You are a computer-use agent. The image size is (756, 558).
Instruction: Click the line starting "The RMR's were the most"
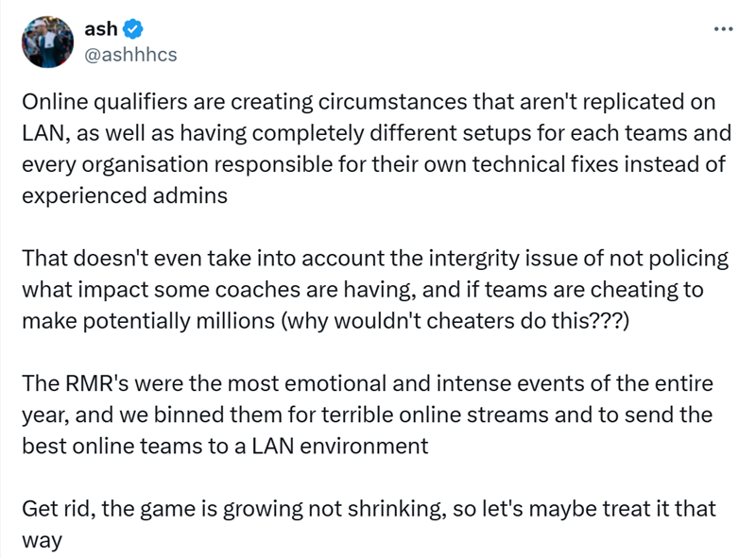tap(368, 384)
